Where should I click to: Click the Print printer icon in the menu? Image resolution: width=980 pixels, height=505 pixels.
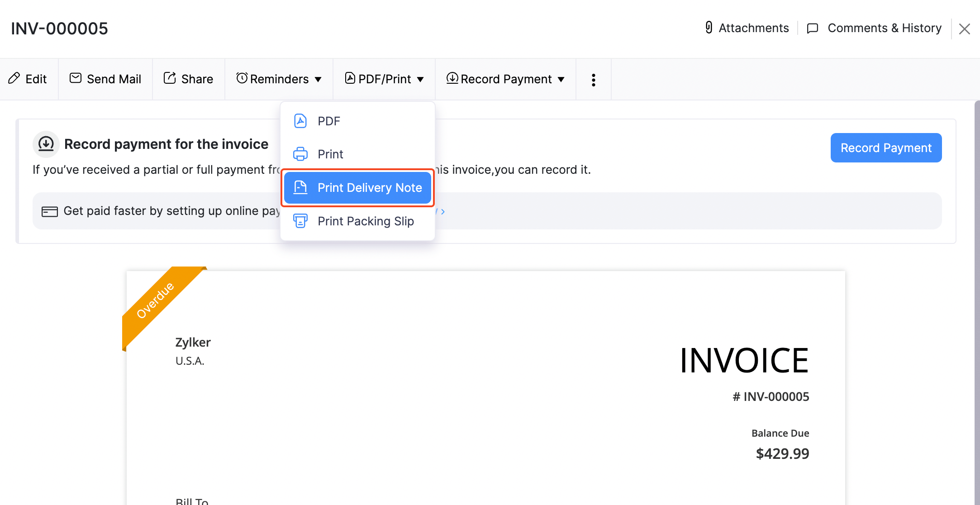(x=300, y=154)
